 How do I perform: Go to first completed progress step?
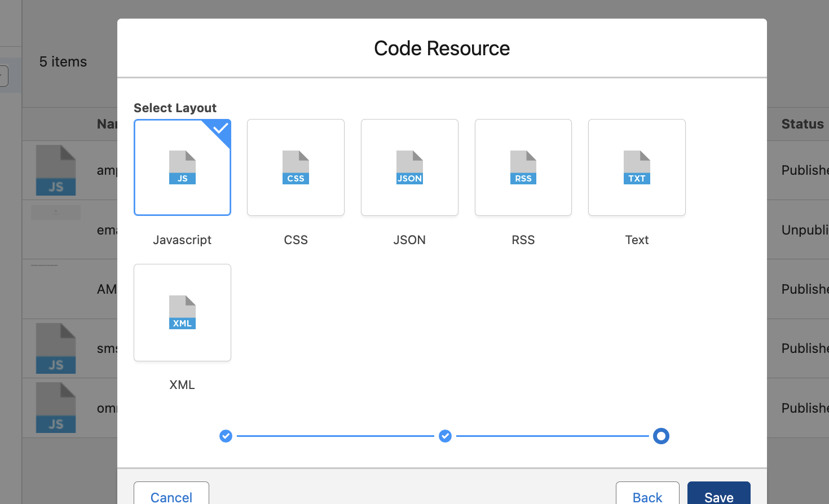(x=226, y=436)
